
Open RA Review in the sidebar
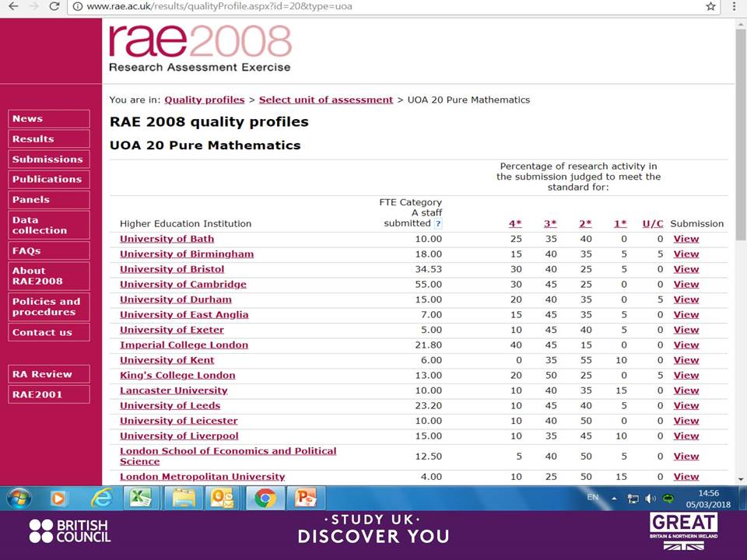[x=48, y=374]
